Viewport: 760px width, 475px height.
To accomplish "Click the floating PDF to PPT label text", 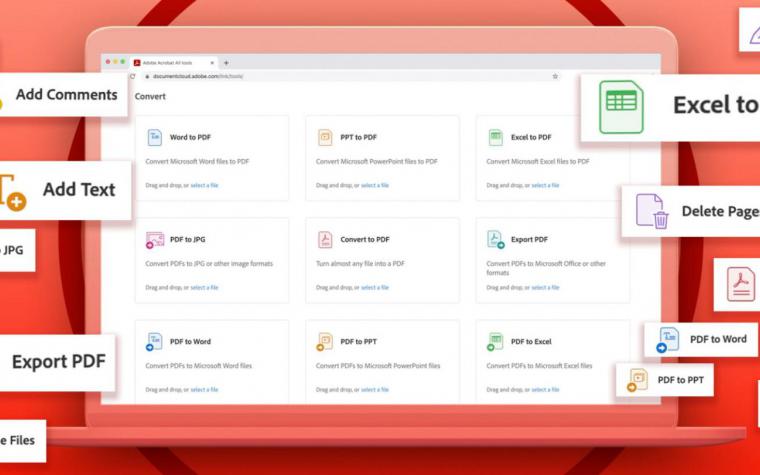I will click(681, 380).
